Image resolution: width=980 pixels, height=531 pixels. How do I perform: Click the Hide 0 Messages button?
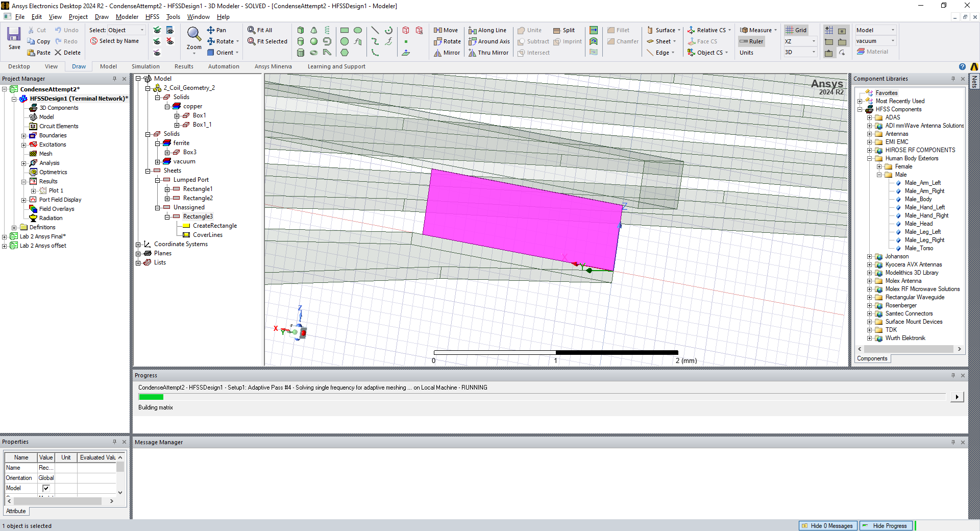tap(827, 526)
